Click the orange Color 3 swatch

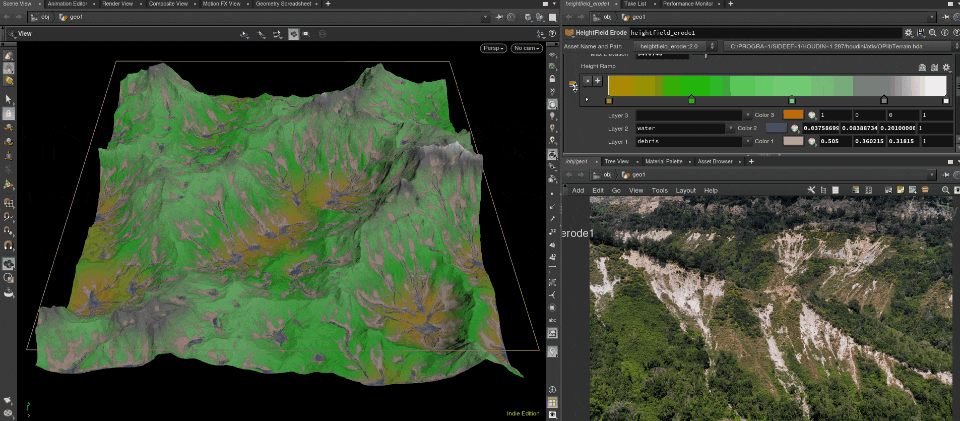[x=794, y=115]
